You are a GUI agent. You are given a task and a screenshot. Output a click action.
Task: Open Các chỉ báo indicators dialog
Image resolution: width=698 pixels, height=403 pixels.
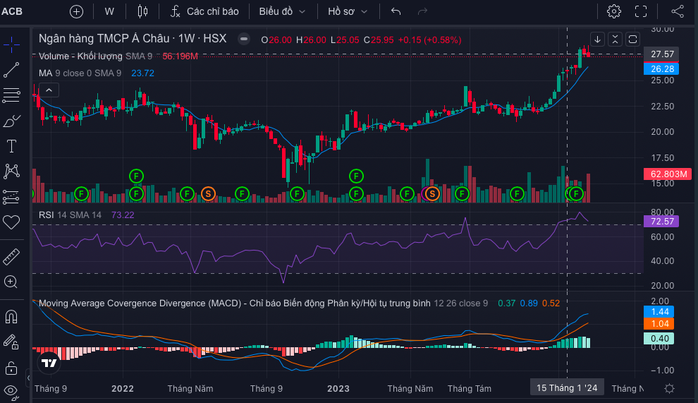[x=205, y=12]
